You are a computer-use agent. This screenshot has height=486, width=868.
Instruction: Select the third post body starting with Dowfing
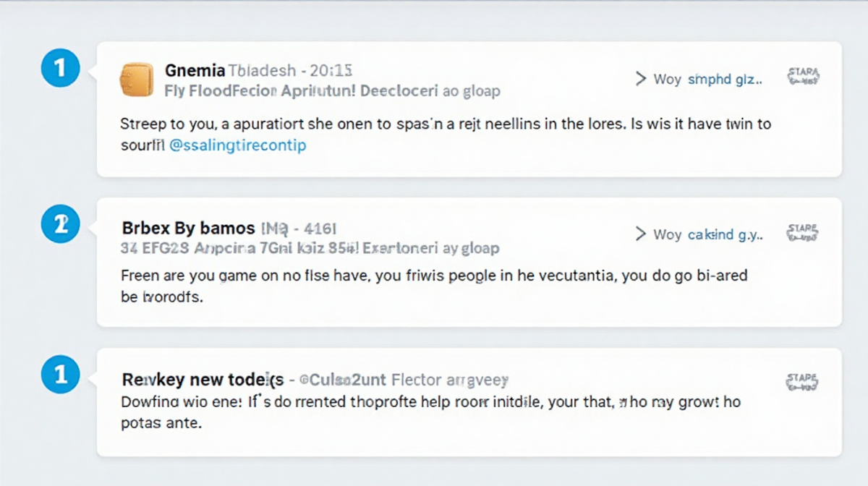click(x=430, y=412)
